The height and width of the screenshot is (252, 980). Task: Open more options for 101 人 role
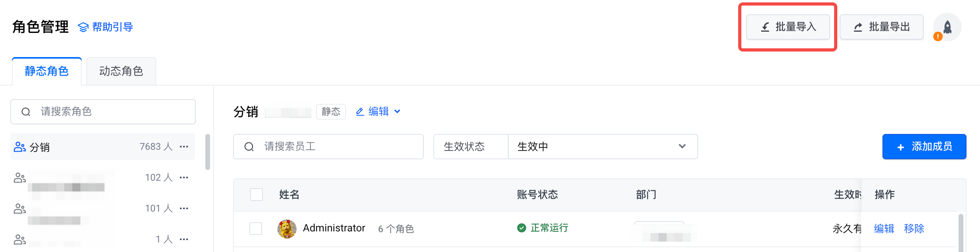[184, 208]
